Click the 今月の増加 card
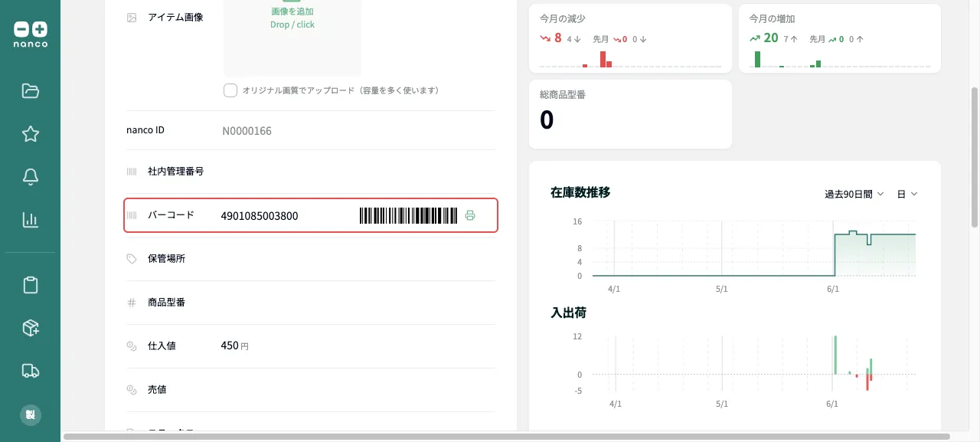Viewport: 980px width, 442px height. (x=840, y=38)
